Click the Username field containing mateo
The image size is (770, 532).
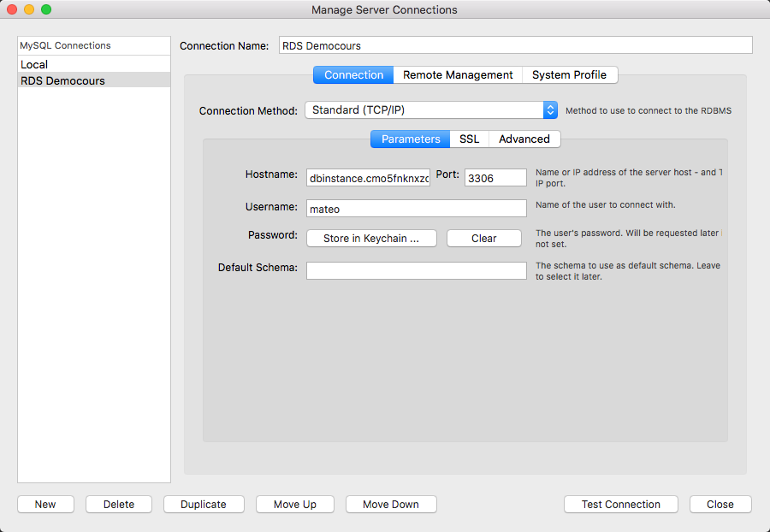(416, 208)
